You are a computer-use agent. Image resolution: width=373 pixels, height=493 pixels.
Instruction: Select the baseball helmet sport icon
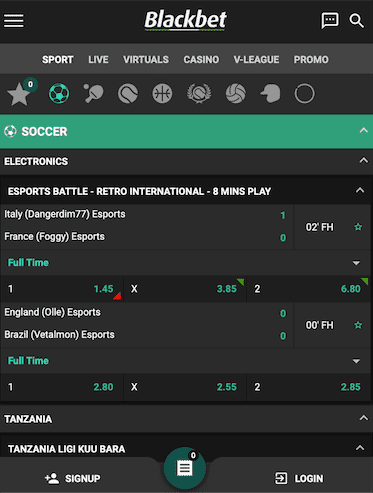(x=270, y=93)
